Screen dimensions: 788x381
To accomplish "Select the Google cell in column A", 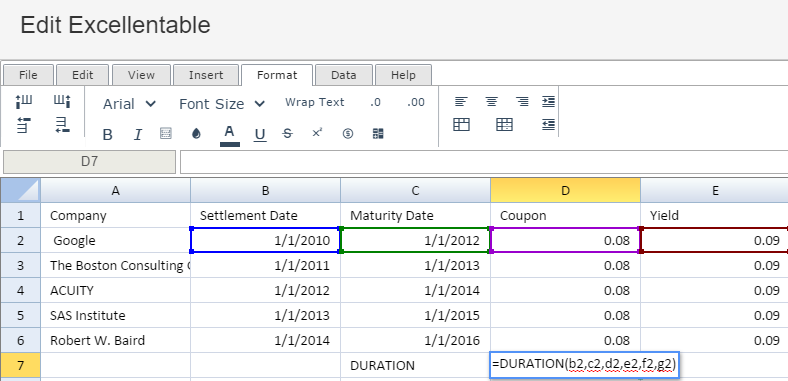I will 116,240.
